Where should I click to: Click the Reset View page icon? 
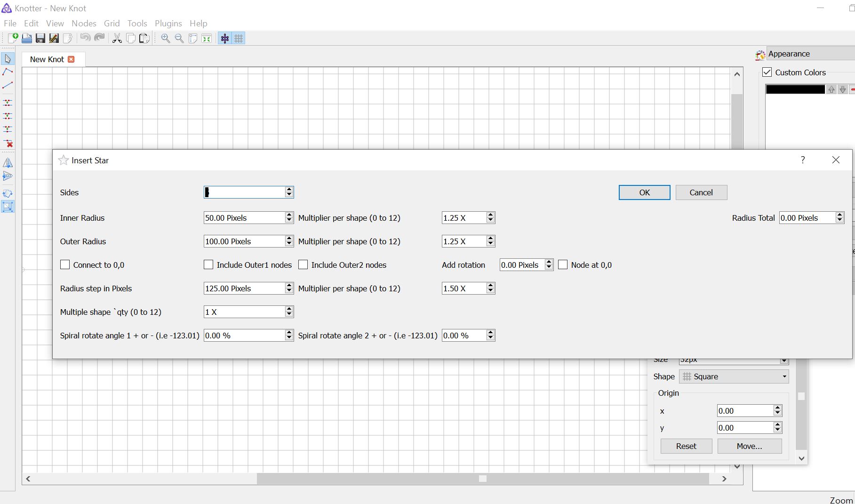[193, 38]
